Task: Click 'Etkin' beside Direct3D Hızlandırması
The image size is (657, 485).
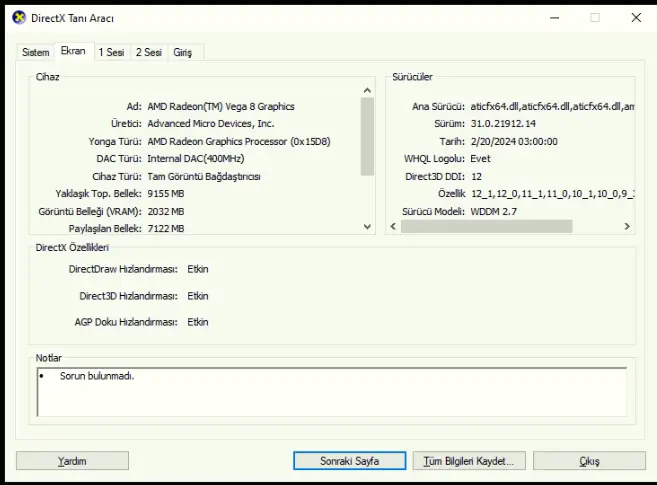Action: tap(198, 296)
